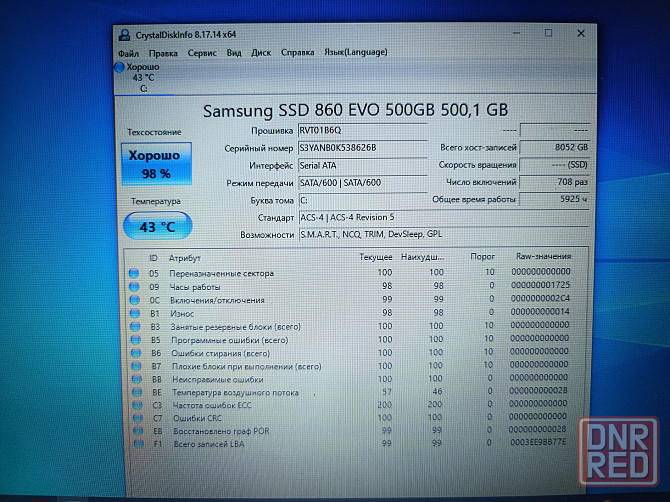The height and width of the screenshot is (502, 670).
Task: Click the status dot for attribute 0C
Action: [135, 300]
